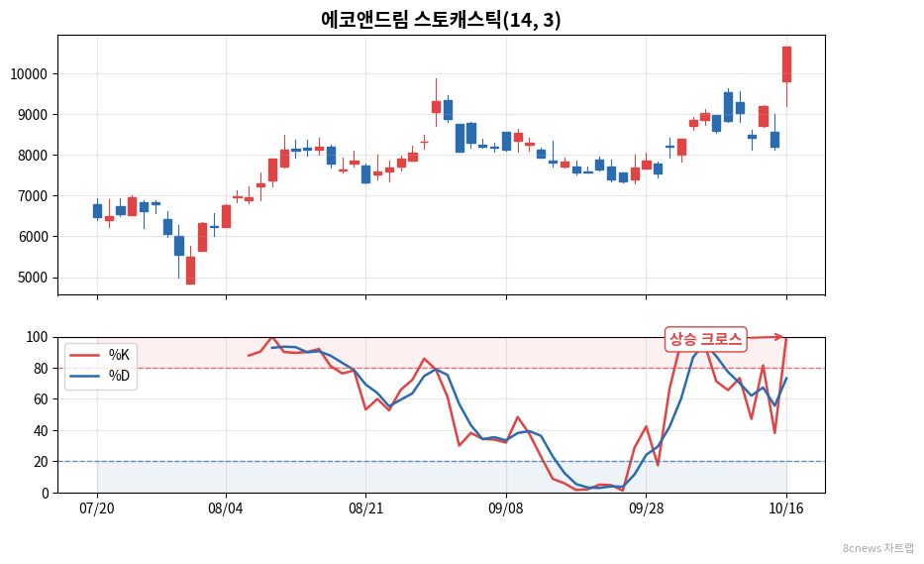924x564 pixels.
Task: Click the 08/21 date axis label
Action: click(x=366, y=508)
